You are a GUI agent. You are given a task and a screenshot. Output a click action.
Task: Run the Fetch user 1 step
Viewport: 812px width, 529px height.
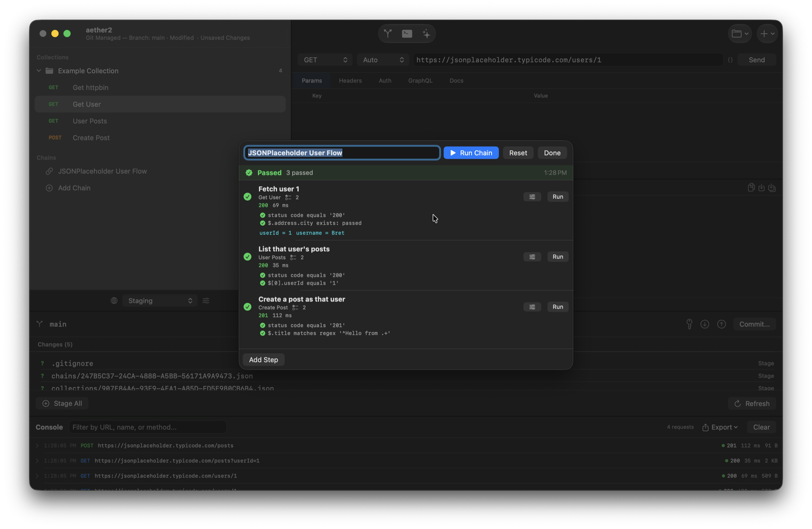coord(557,197)
